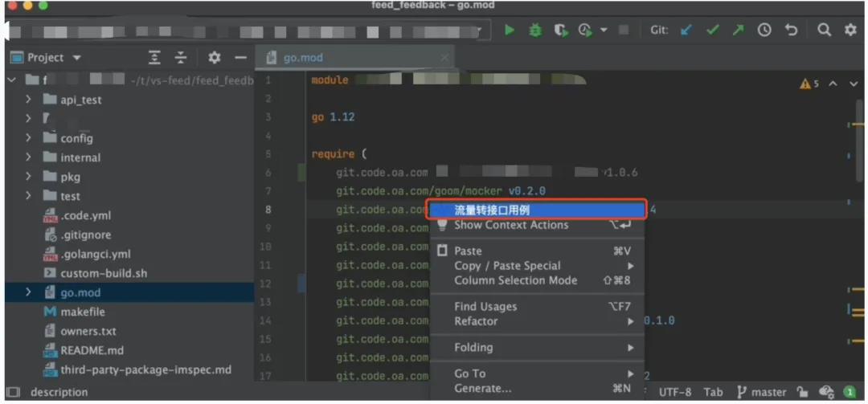The image size is (868, 404).
Task: Start debugging with the bug icon
Action: [534, 30]
